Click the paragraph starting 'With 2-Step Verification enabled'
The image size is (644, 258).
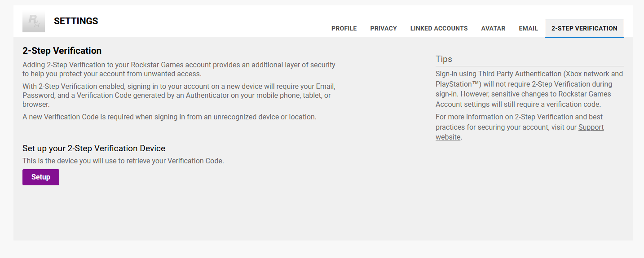179,95
